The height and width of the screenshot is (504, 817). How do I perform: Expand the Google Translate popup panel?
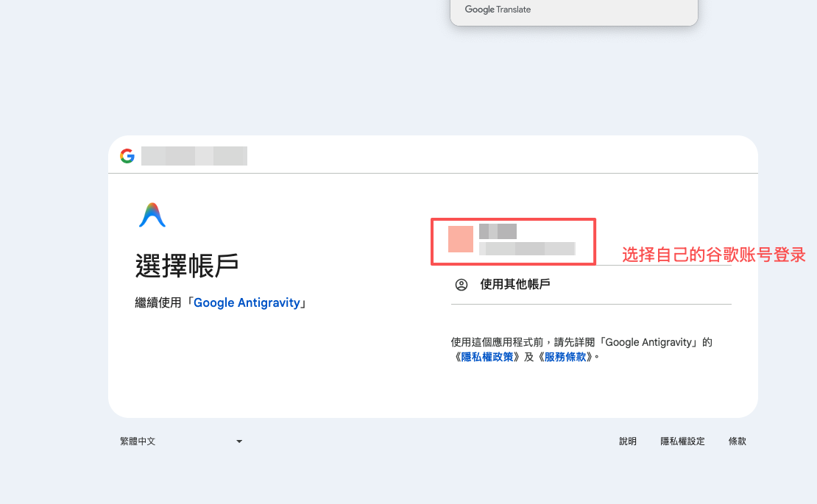[x=573, y=9]
